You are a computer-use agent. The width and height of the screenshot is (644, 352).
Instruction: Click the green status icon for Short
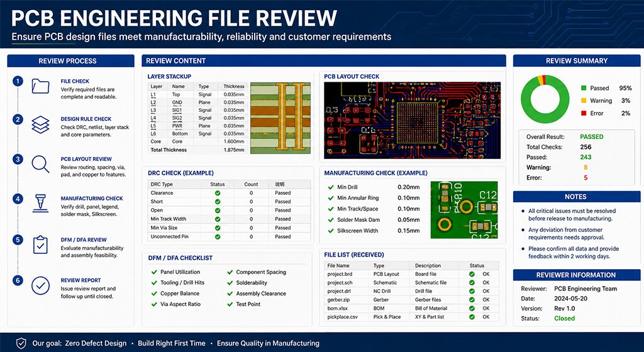[x=218, y=201]
